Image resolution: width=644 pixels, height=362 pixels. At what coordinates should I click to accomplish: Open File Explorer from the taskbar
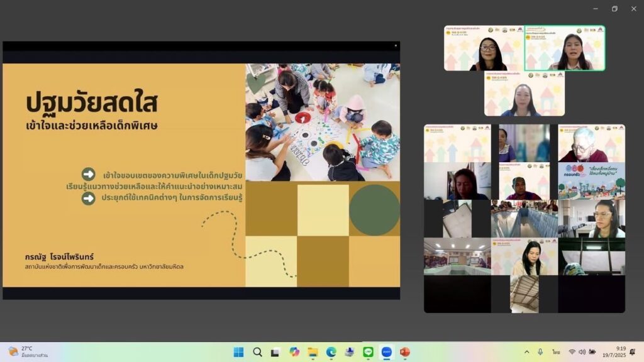313,352
